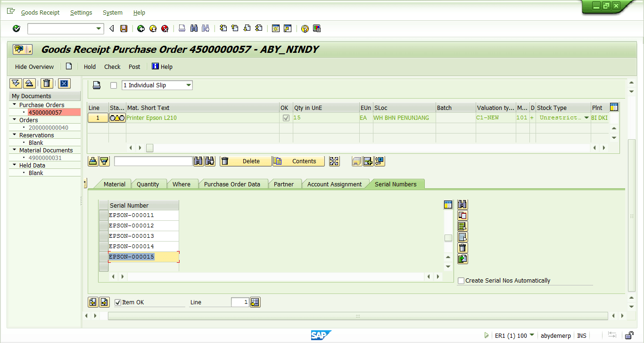
Task: Open the Stock Type dropdown for Unrestricted
Action: click(x=586, y=118)
